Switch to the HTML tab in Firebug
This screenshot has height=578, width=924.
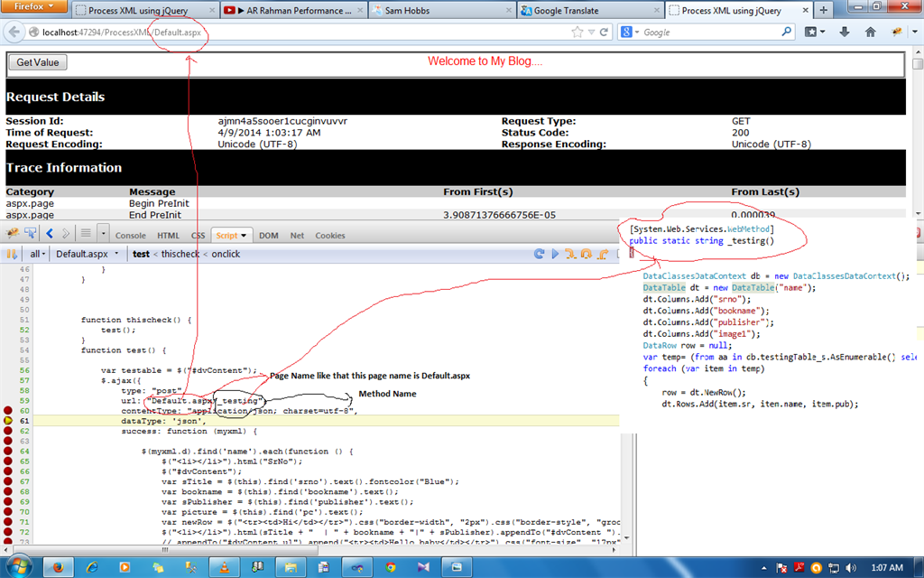[x=168, y=236]
